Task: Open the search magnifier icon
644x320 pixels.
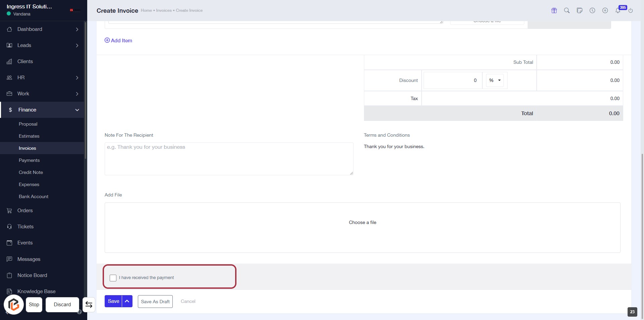Action: point(567,10)
